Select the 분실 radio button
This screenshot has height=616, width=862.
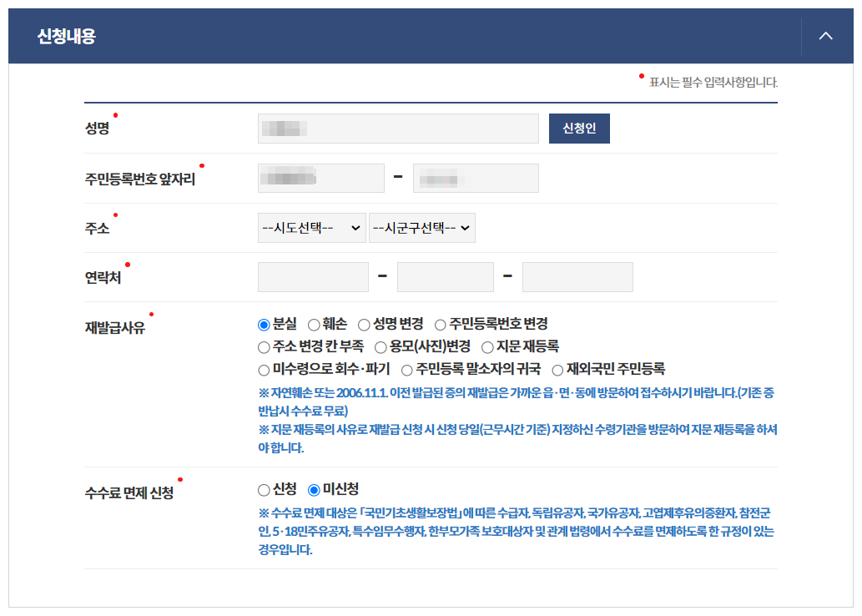[x=264, y=325]
